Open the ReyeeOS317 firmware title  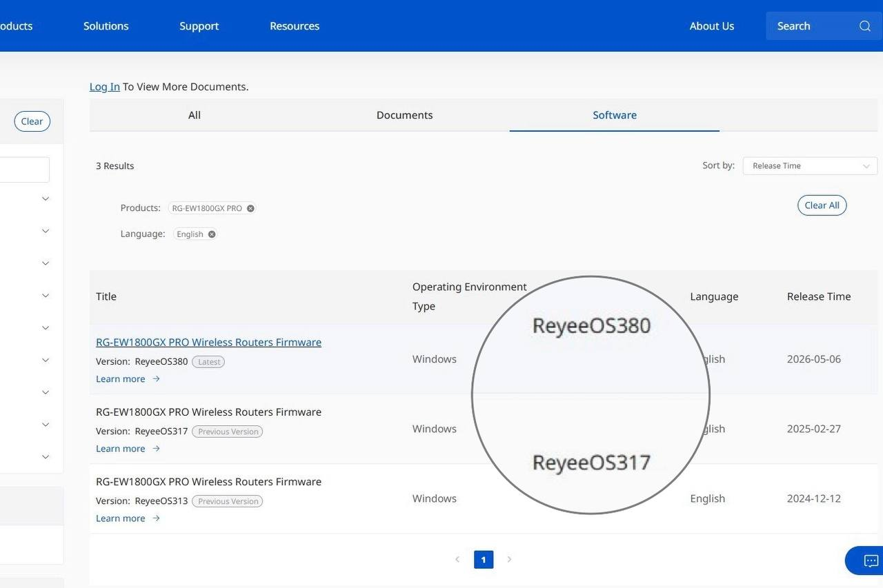(x=208, y=412)
